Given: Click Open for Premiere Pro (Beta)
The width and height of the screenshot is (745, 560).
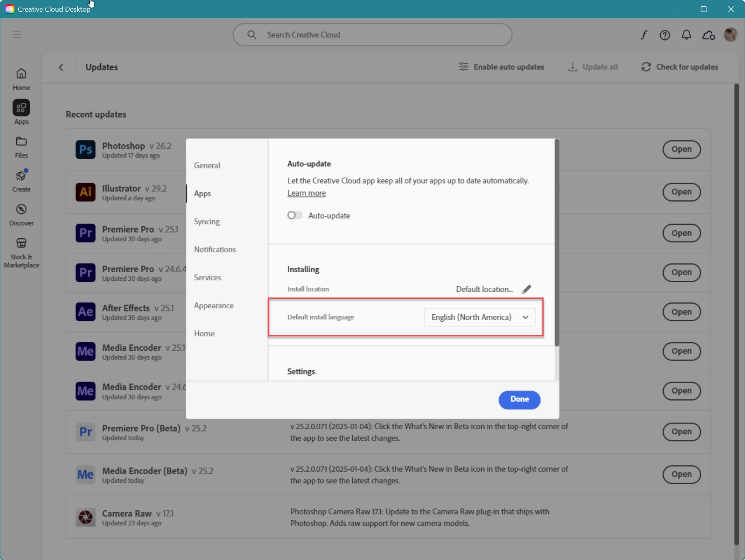Looking at the screenshot, I should pos(682,432).
